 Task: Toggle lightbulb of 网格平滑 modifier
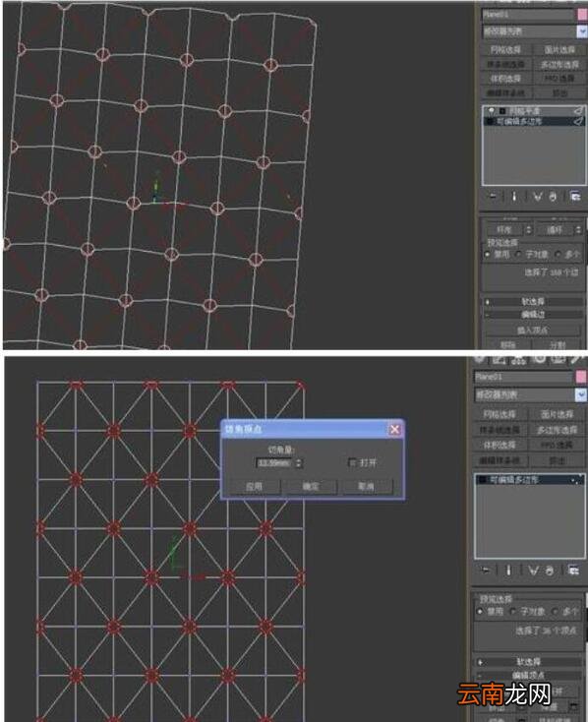pos(492,111)
